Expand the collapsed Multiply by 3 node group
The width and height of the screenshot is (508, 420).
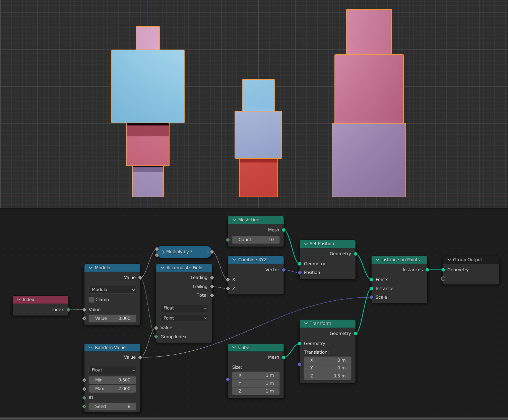click(x=164, y=252)
